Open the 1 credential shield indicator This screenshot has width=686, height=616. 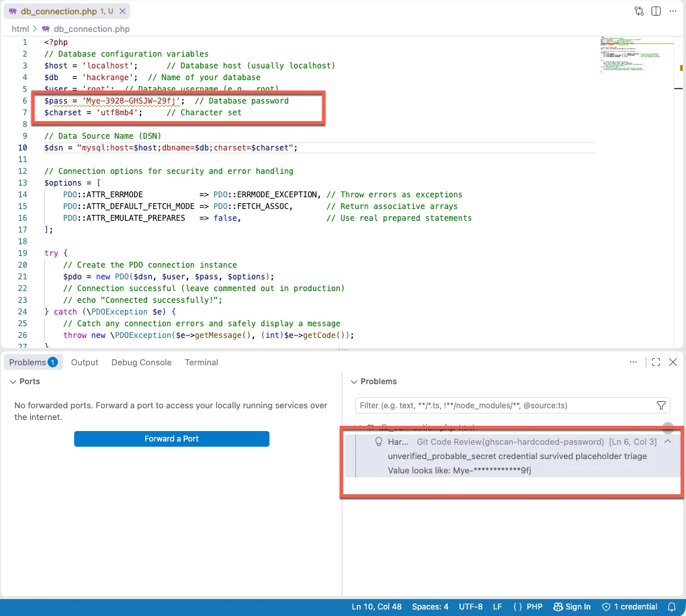[x=629, y=607]
